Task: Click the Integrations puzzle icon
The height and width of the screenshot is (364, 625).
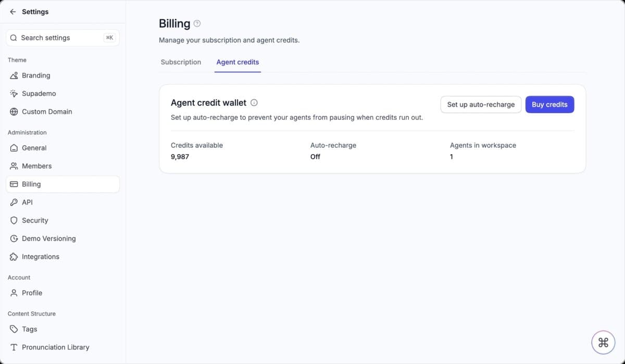Action: click(14, 257)
